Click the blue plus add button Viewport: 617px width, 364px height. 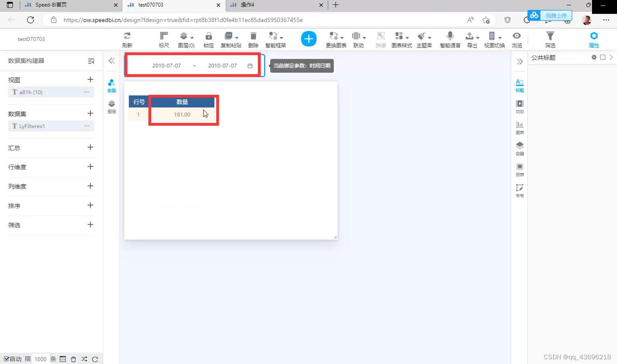(309, 39)
